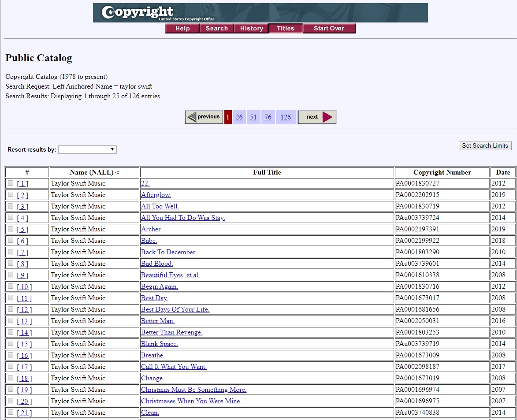Open the Clean title link

tap(150, 413)
